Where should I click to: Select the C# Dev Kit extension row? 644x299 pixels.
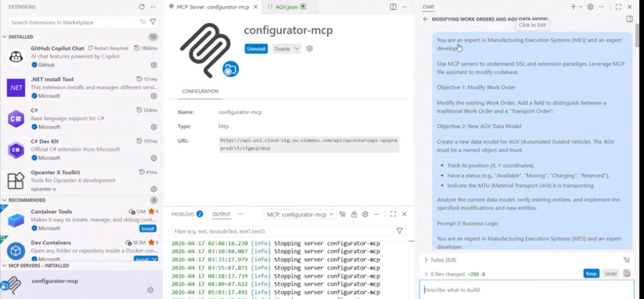[x=81, y=150]
